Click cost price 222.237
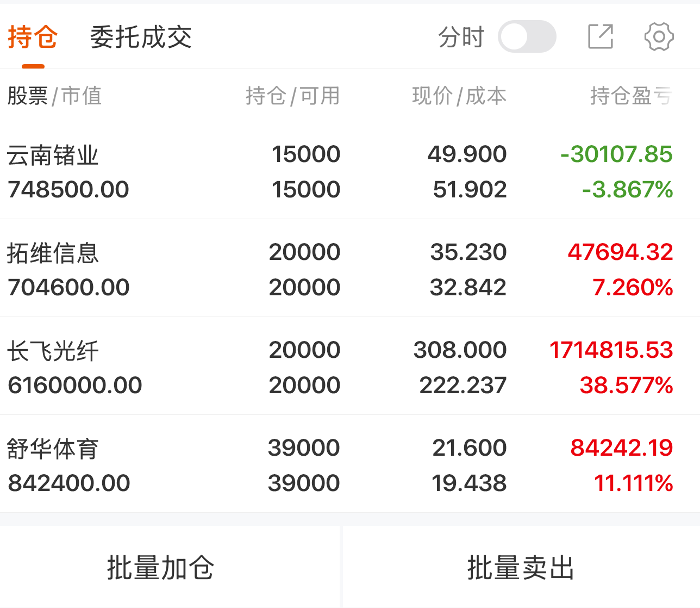 point(463,386)
